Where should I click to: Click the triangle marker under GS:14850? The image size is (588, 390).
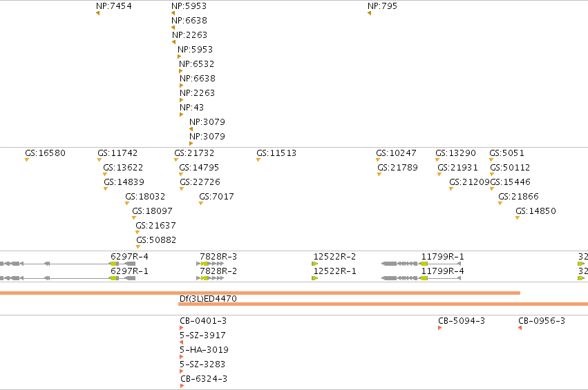(x=518, y=218)
